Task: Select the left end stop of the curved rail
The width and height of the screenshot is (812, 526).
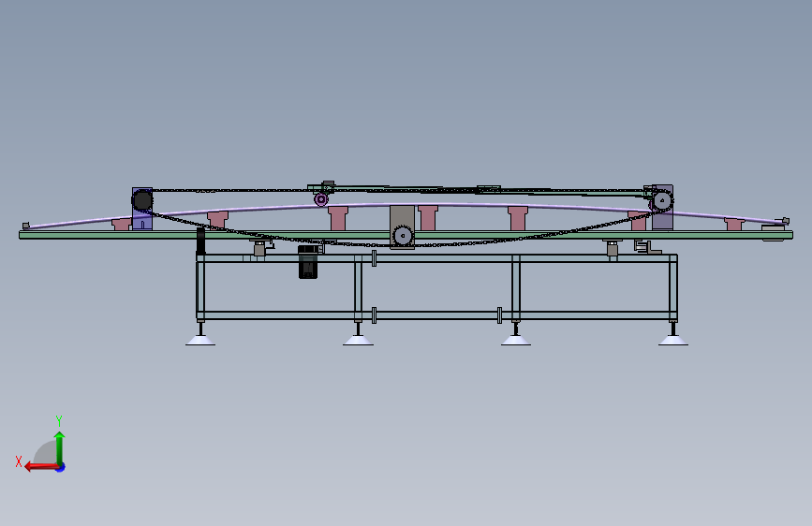Action: tap(25, 226)
